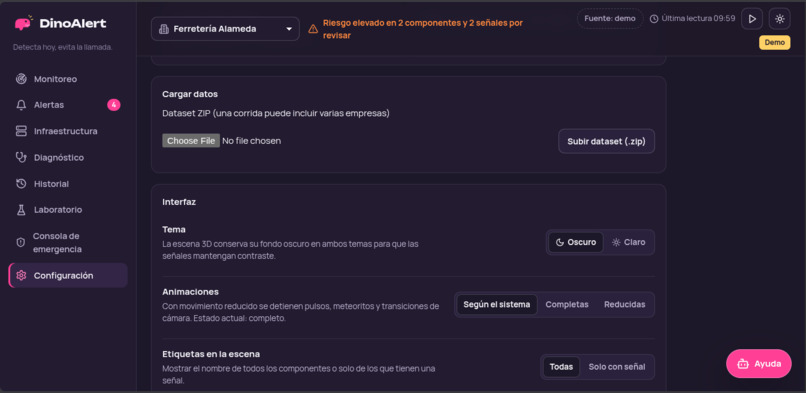Toggle theme with the sun icon button
This screenshot has height=393, width=806.
pyautogui.click(x=780, y=19)
